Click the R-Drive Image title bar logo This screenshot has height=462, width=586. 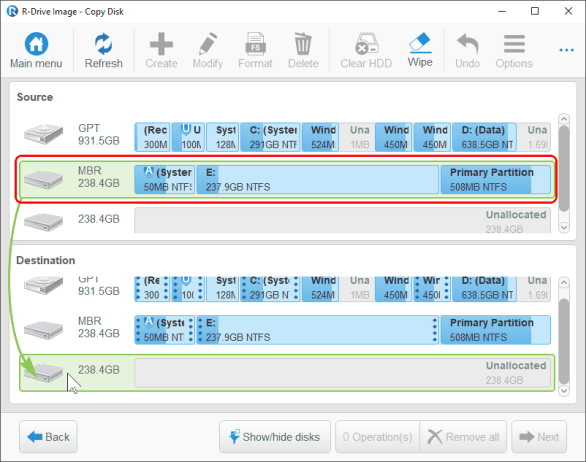[12, 11]
